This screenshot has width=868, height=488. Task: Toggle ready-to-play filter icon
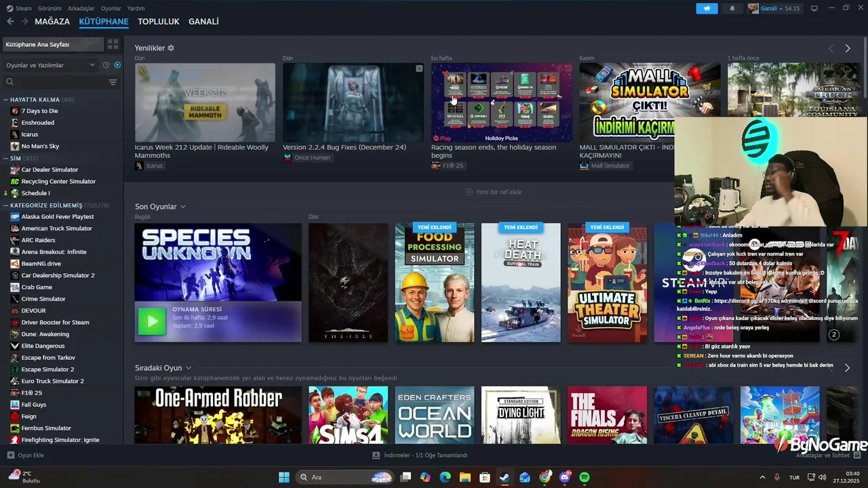117,65
